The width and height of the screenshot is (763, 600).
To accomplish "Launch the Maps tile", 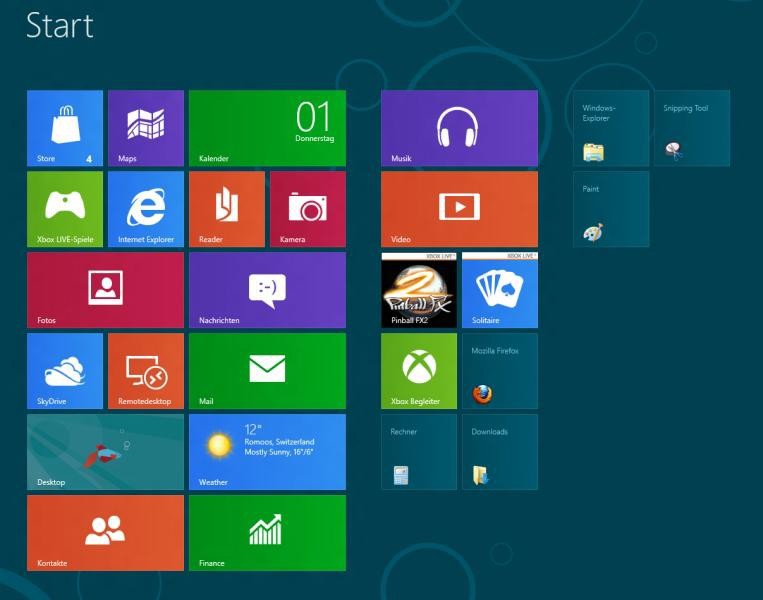I will [x=146, y=128].
